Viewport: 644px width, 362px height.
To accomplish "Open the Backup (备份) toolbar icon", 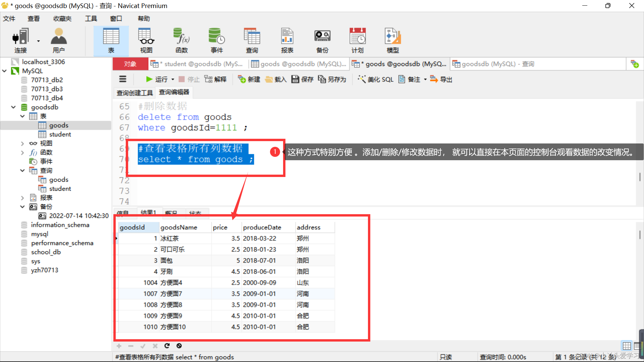I will pos(322,41).
